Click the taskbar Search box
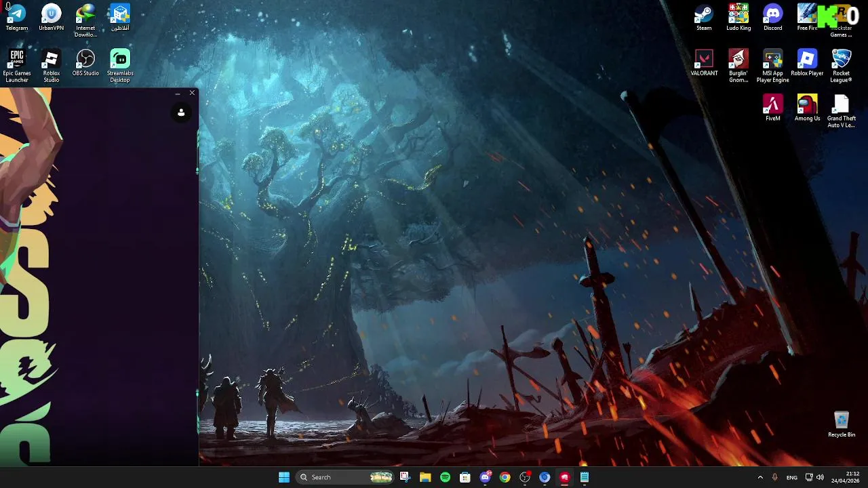Viewport: 868px width, 488px height. pyautogui.click(x=346, y=477)
